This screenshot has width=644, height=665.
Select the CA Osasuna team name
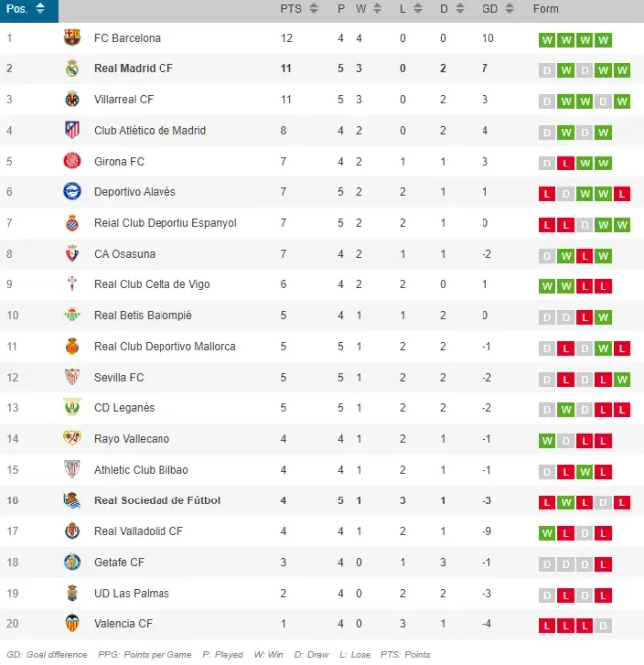point(125,254)
